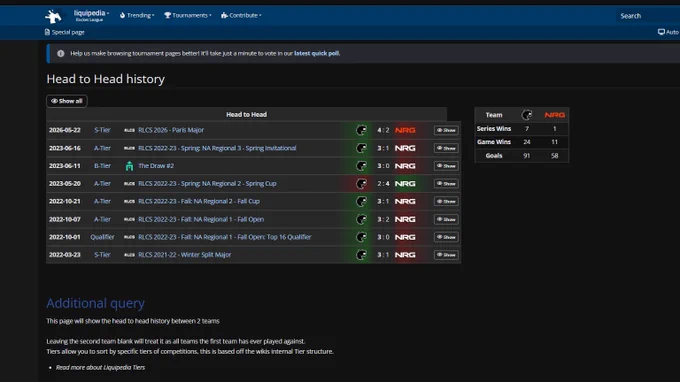Click NRG logo in summary table header
This screenshot has height=382, width=680.
coord(555,115)
